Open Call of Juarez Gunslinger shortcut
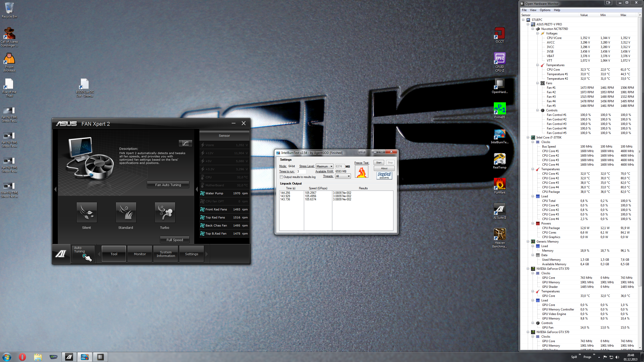 tap(9, 37)
